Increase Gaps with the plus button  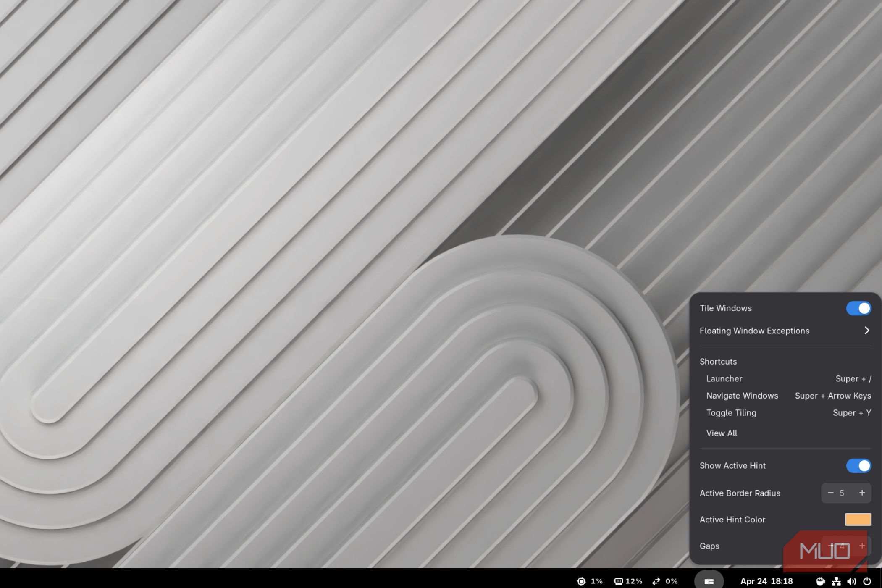[862, 546]
